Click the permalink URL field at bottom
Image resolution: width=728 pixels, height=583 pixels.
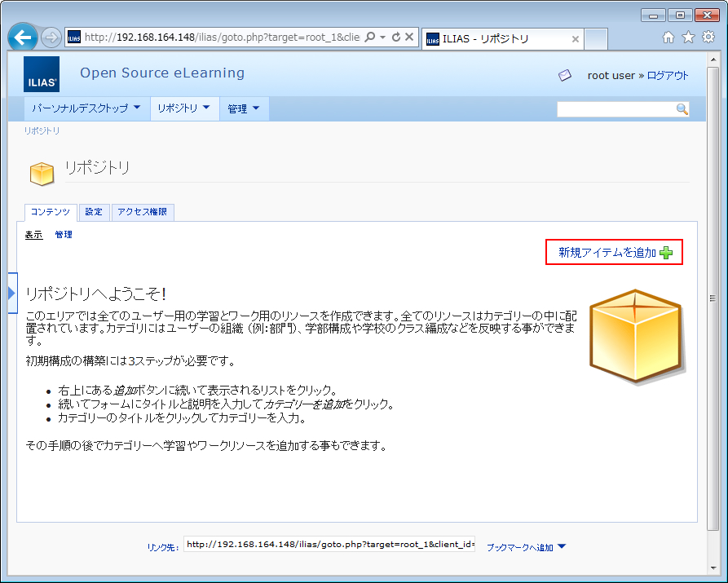coord(329,545)
